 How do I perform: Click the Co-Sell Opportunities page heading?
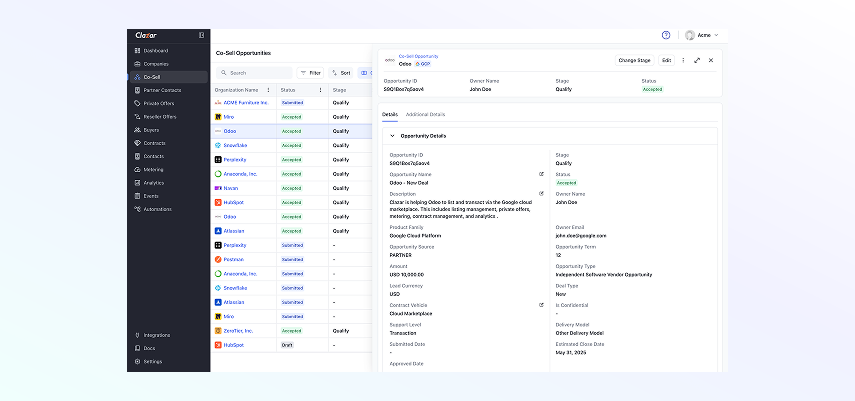244,53
